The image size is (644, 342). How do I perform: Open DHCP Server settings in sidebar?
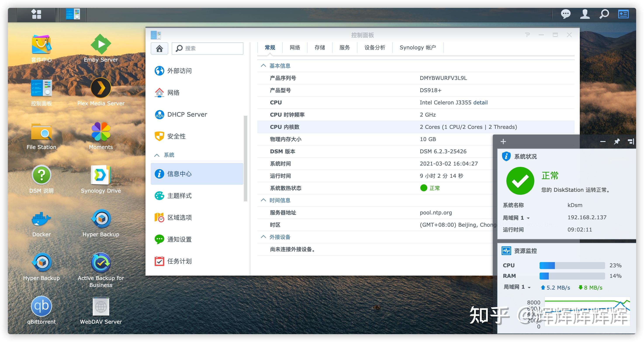coord(187,114)
